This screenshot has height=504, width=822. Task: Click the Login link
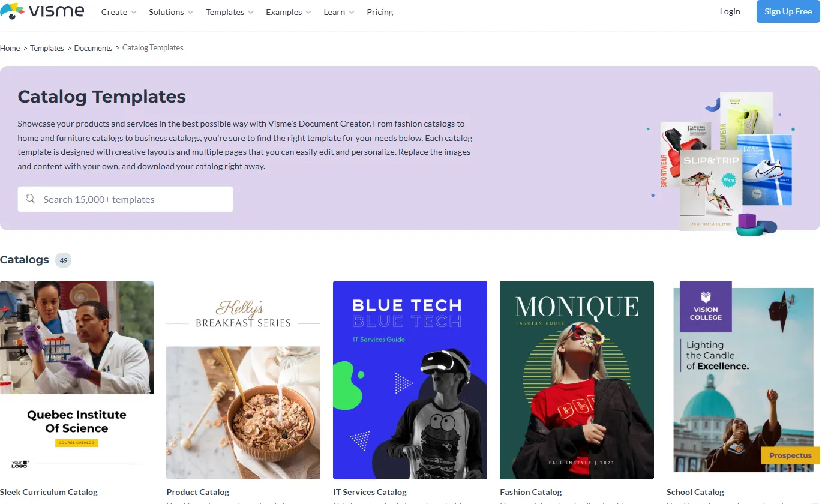coord(730,11)
